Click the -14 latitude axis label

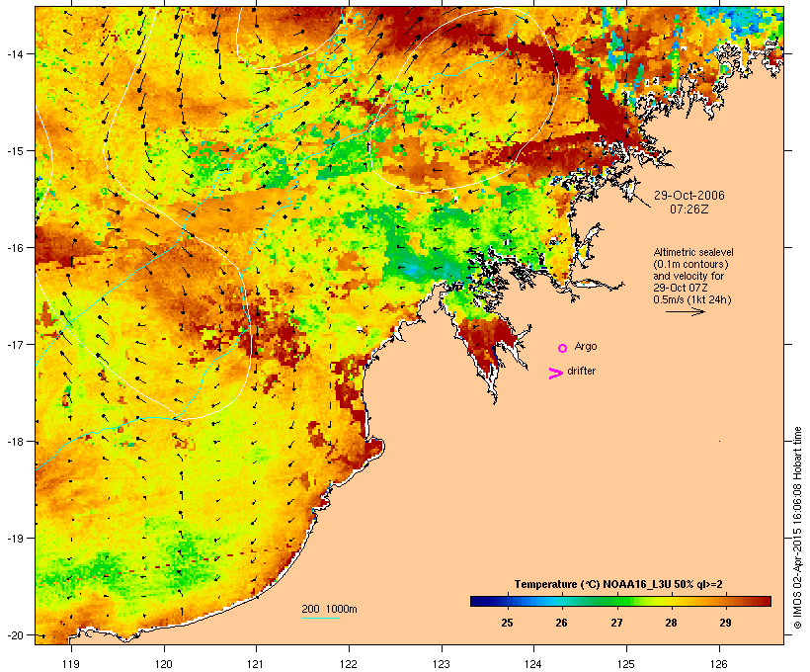tap(15, 53)
